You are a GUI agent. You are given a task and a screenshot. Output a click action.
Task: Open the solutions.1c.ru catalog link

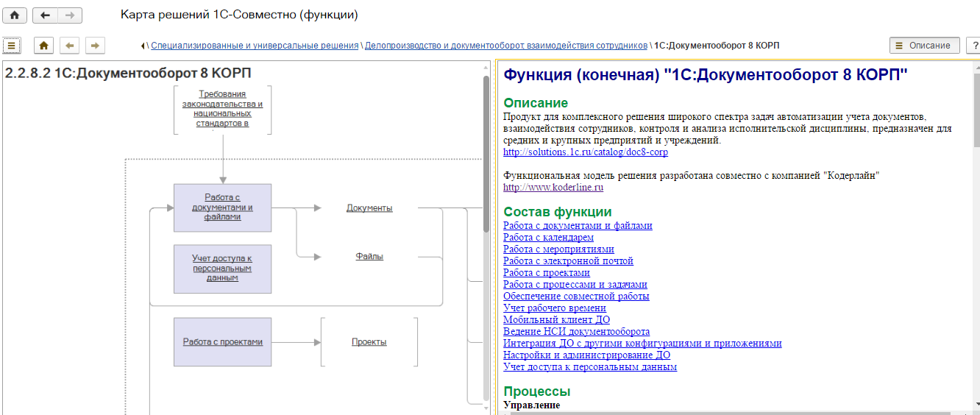click(585, 152)
